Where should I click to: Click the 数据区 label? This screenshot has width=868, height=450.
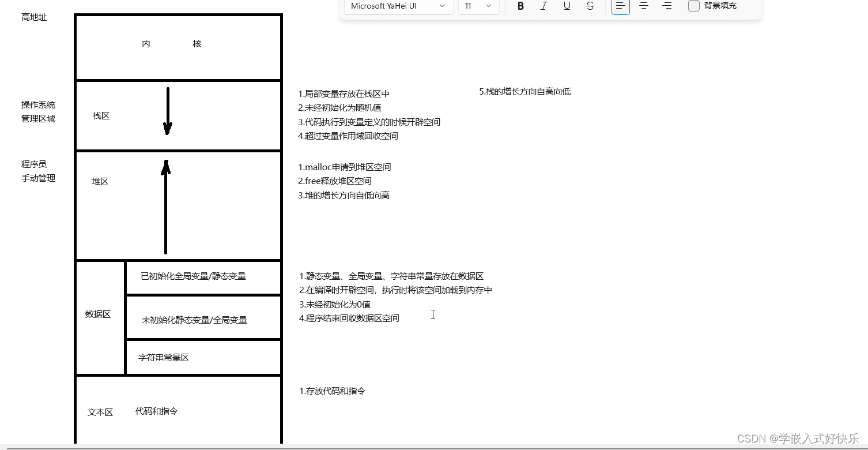pos(98,314)
